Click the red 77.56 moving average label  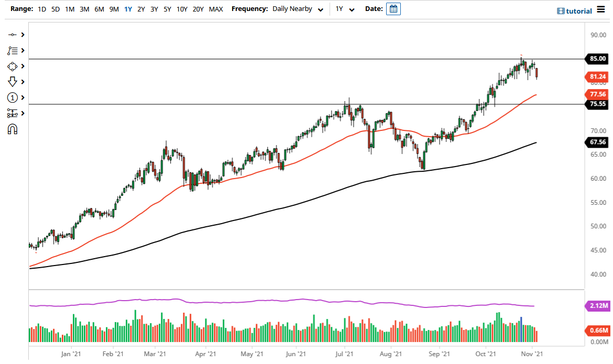597,94
